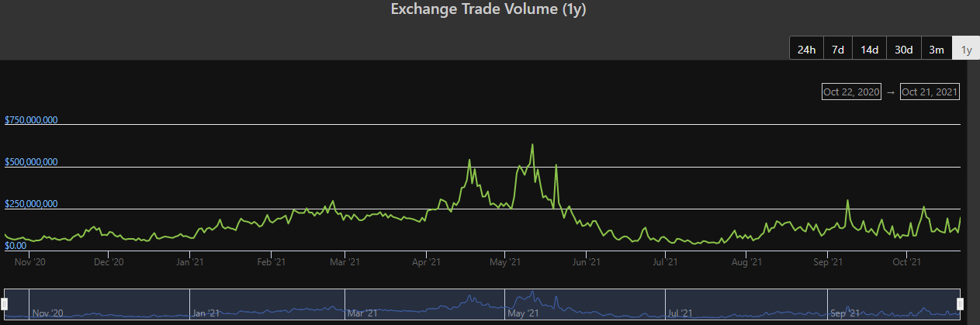Image resolution: width=980 pixels, height=325 pixels.
Task: Click Jan '21 on main chart axis
Action: click(x=189, y=262)
